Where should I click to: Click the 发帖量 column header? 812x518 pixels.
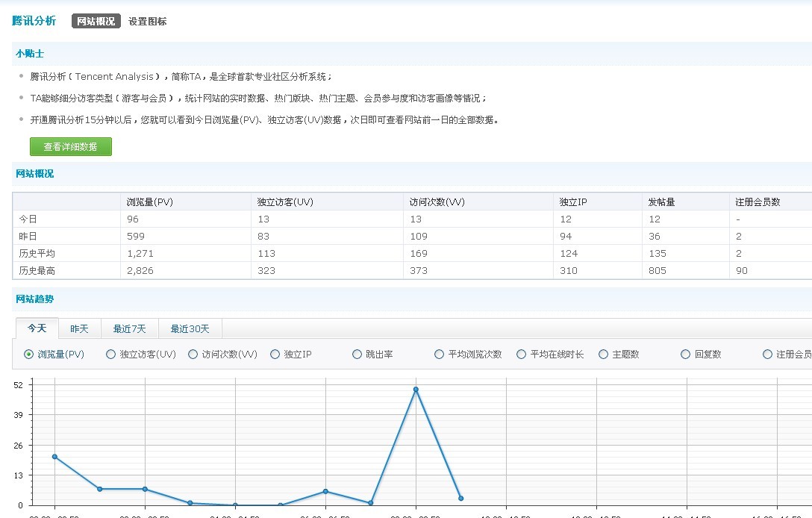[662, 202]
